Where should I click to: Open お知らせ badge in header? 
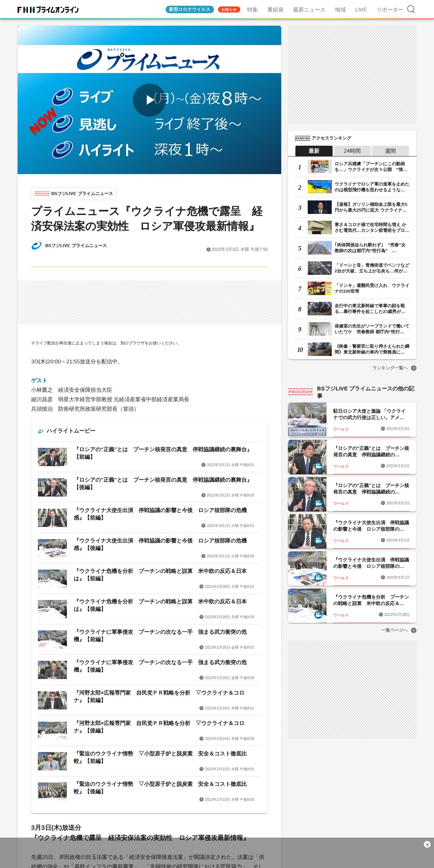click(x=229, y=9)
